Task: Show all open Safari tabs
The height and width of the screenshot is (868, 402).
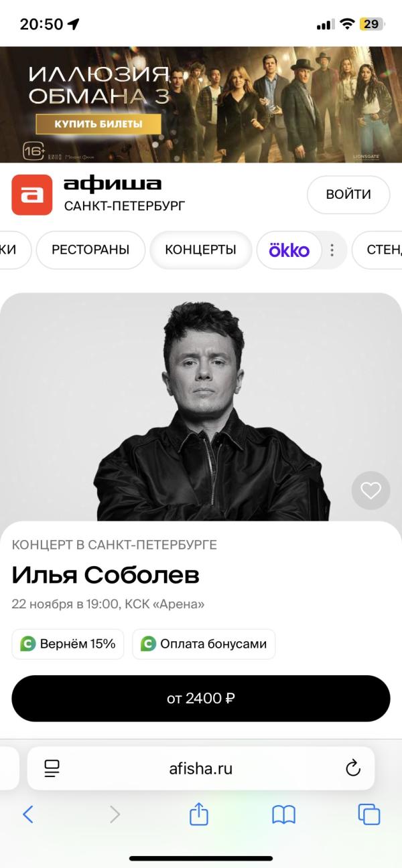Action: point(369,814)
